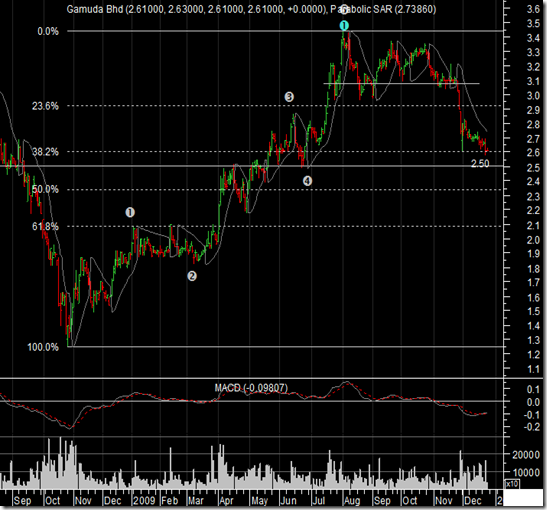Image resolution: width=547 pixels, height=510 pixels.
Task: Select the cyan wave 1 marker at the peak
Action: (344, 25)
